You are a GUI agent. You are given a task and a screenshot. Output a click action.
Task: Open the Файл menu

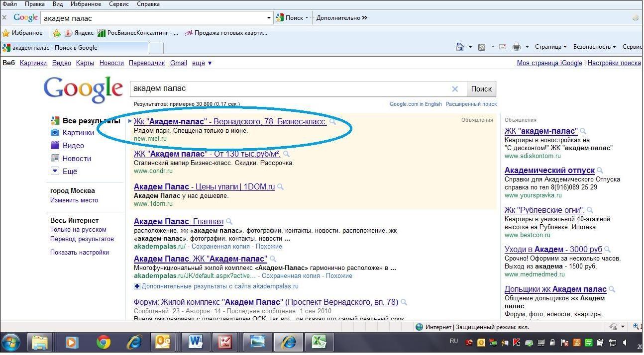[9, 4]
